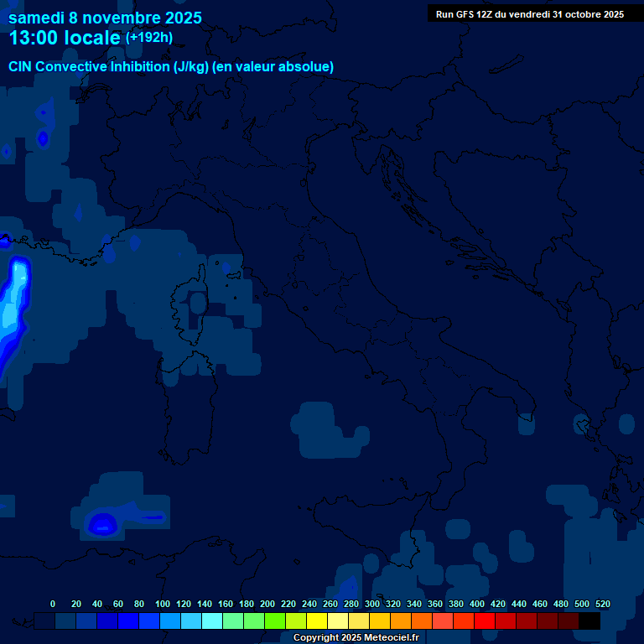Click the 'Copyright 2025 Meteociel.fr' text
The width and height of the screenshot is (644, 644).
(x=356, y=637)
